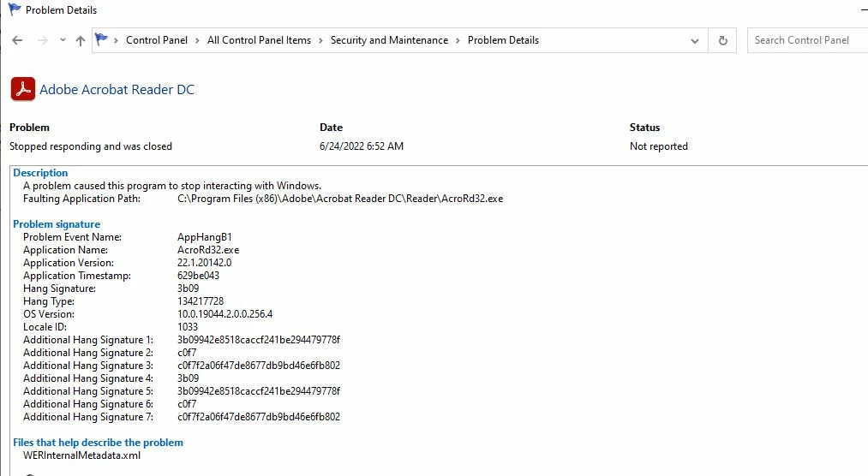This screenshot has width=868, height=476.
Task: Select Additional Hang Signature 2 value c0f7
Action: click(187, 353)
